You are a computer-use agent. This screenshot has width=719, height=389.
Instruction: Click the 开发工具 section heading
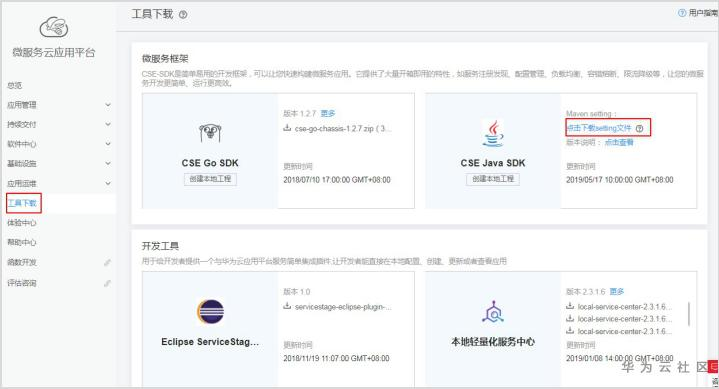[160, 246]
